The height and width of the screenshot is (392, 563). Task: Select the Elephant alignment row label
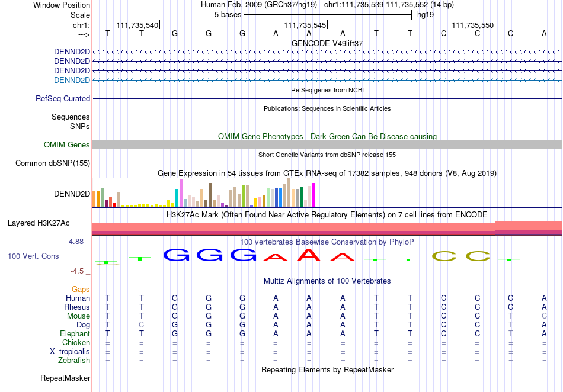click(x=75, y=333)
